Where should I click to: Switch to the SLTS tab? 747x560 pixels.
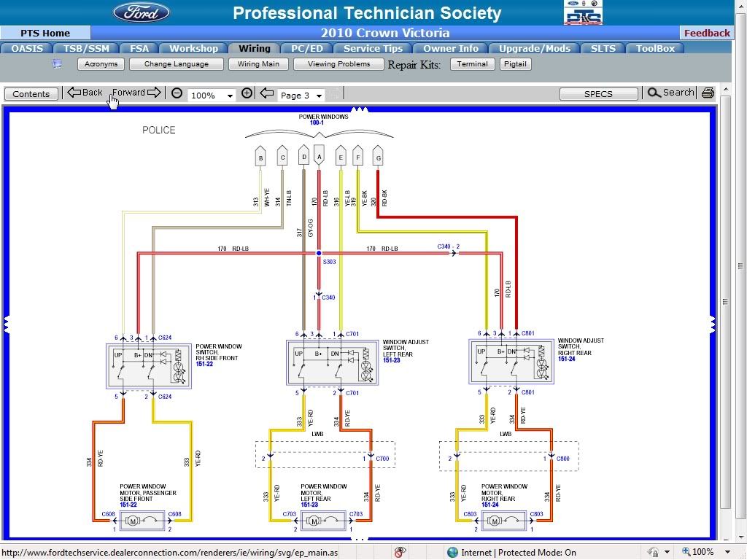(603, 49)
